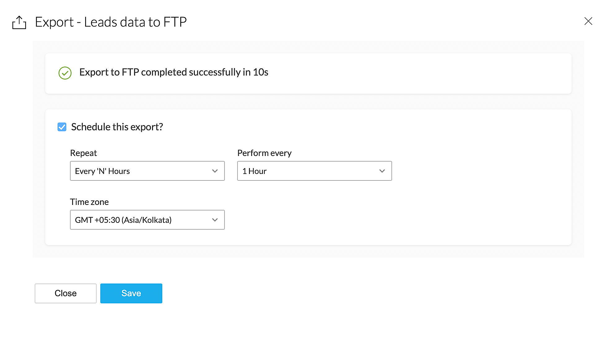Click the 'Export - Leads data to FTP' title
This screenshot has width=602, height=364.
coord(111,22)
